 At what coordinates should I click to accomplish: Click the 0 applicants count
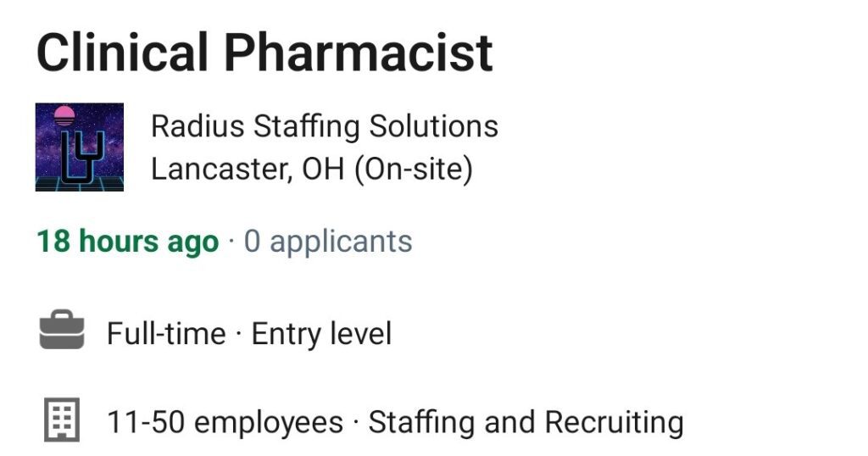pos(328,242)
